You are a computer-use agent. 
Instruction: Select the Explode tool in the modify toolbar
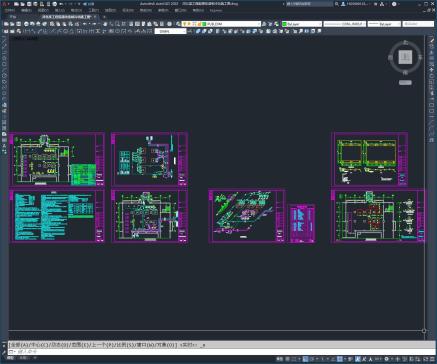point(431,140)
